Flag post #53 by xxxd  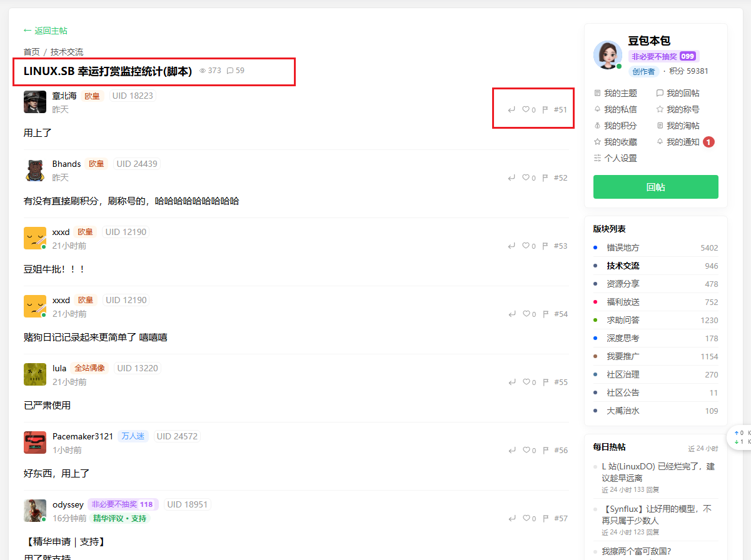click(545, 246)
